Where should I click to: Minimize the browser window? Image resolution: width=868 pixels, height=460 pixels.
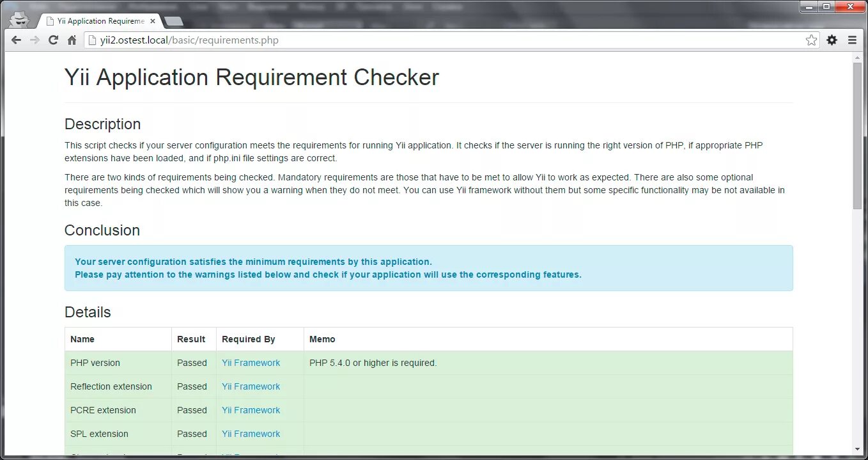pos(809,6)
